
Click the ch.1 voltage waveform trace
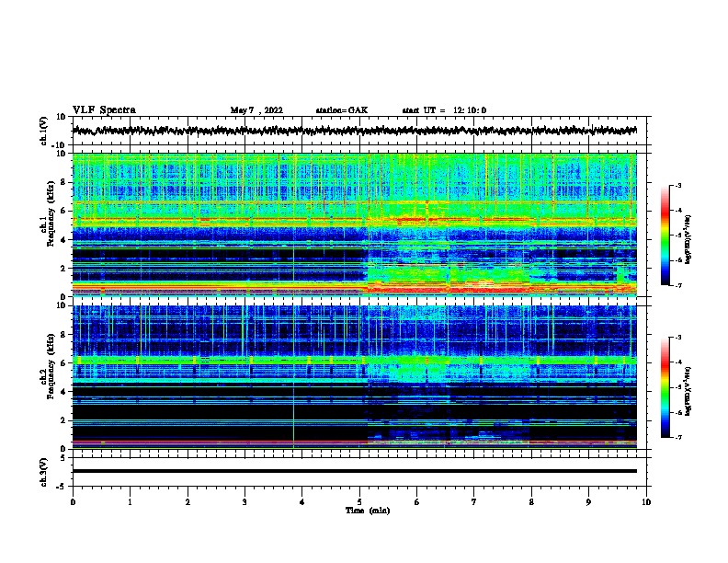[354, 131]
